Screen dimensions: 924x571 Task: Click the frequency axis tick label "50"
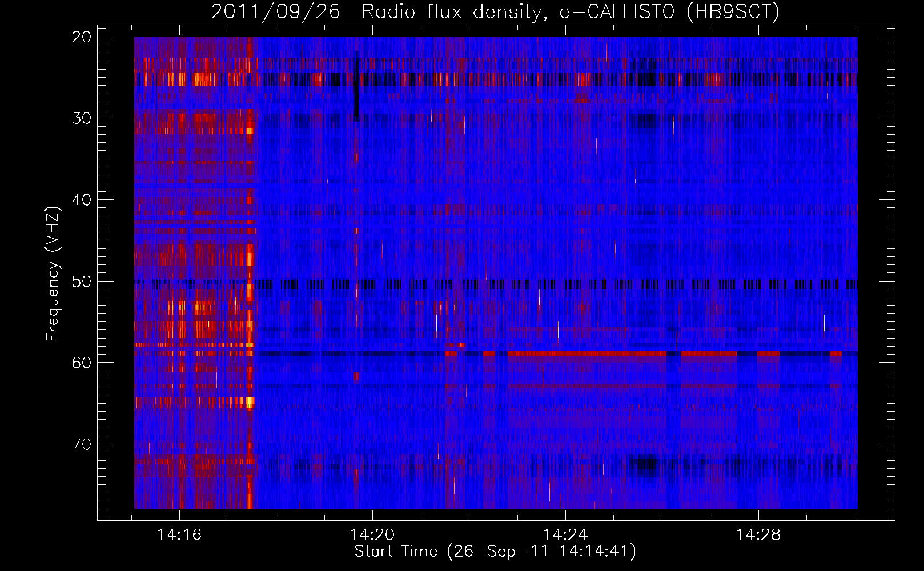coord(82,282)
